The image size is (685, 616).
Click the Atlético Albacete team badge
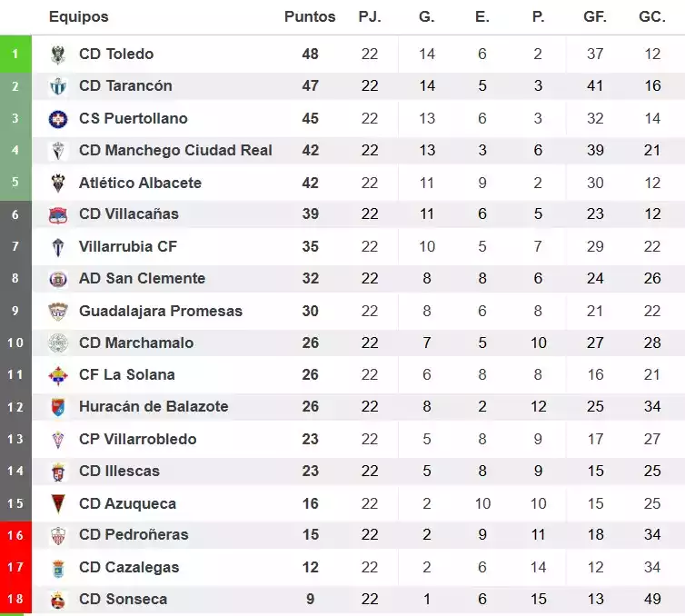(58, 183)
